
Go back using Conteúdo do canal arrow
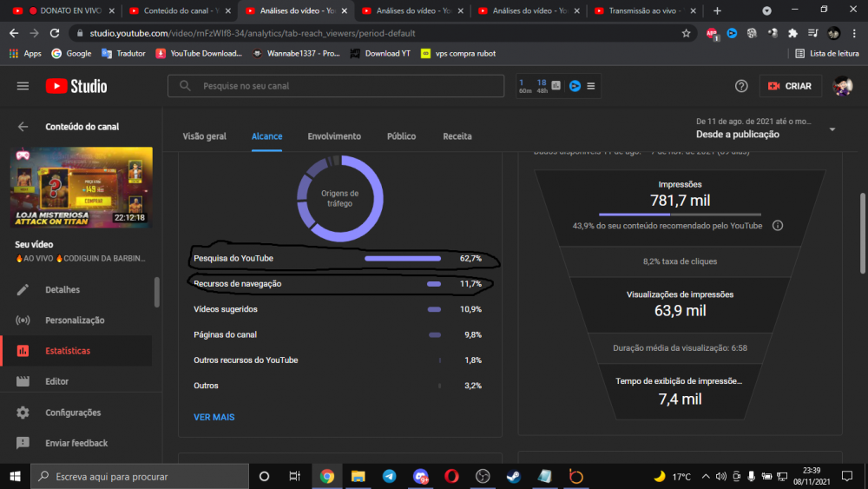[23, 127]
